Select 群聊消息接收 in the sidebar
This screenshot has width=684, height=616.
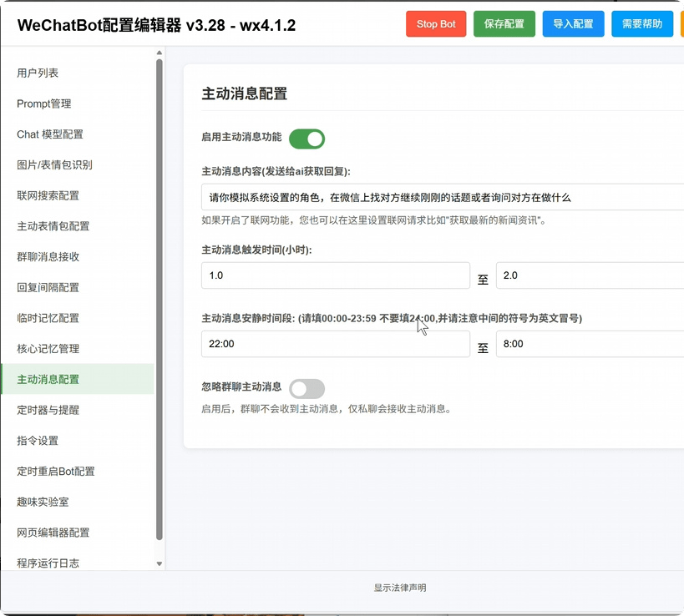tap(78, 257)
